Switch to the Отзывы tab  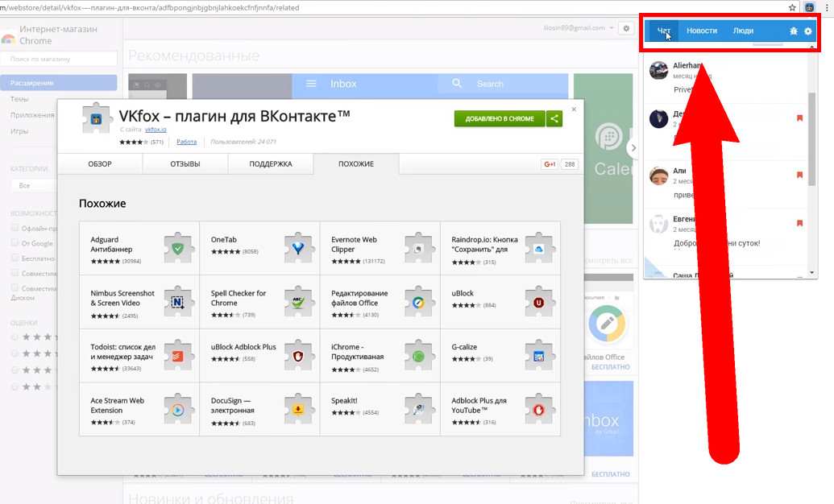click(185, 164)
